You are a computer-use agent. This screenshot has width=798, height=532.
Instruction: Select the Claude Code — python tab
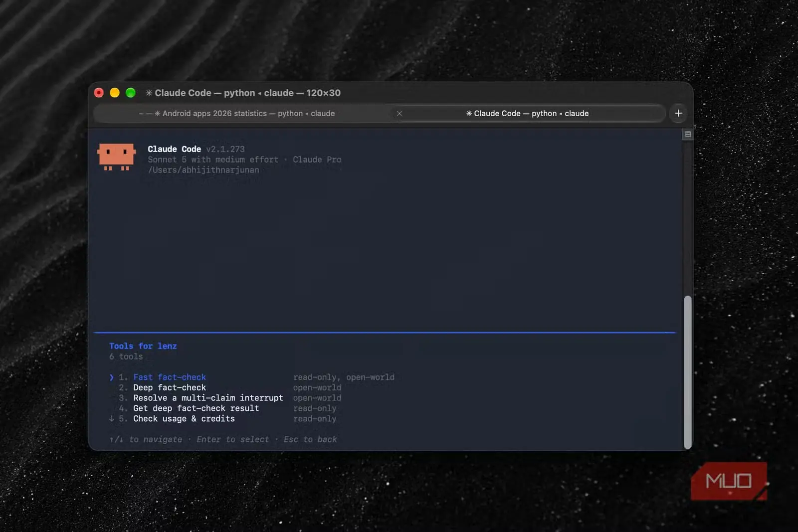pos(528,114)
